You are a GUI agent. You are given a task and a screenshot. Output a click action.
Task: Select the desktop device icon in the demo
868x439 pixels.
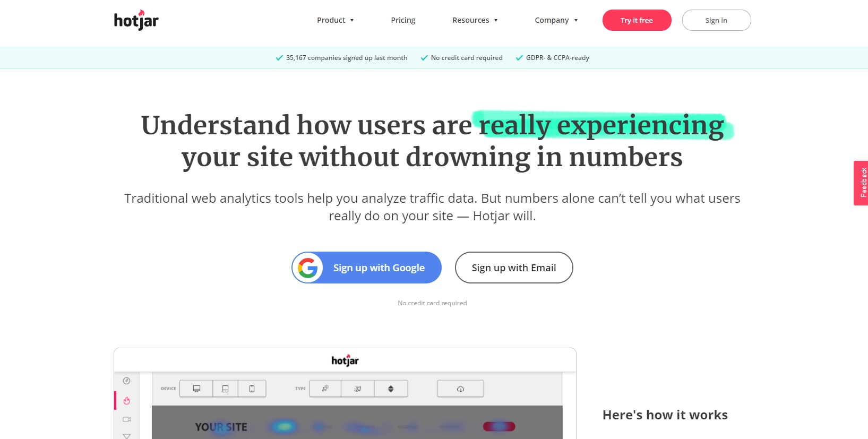pos(196,389)
